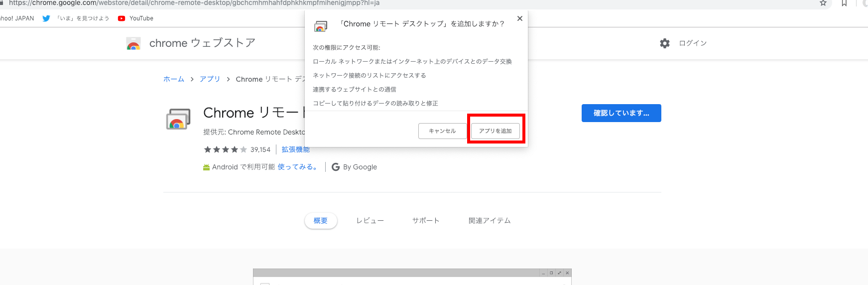Open the ホーム breadcrumb link
This screenshot has height=285, width=868.
click(x=174, y=79)
